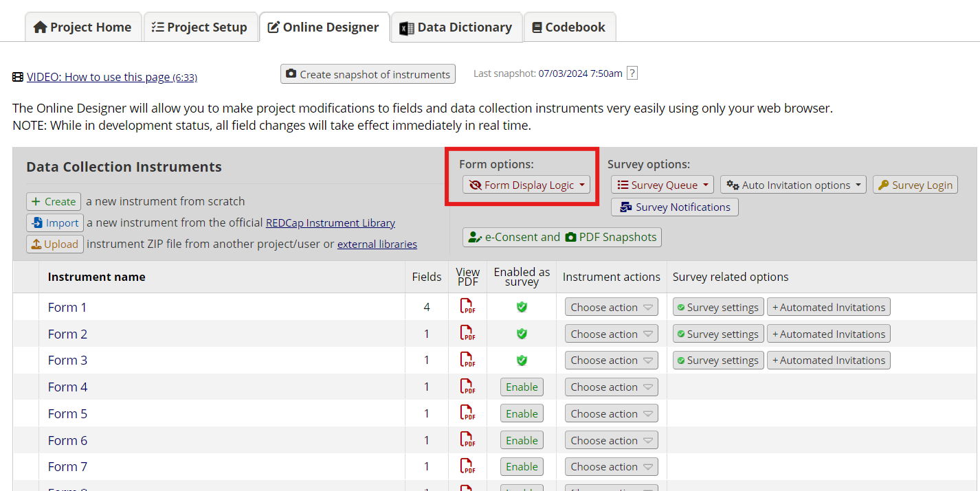Click the last snapshot help question mark
The height and width of the screenshot is (491, 980).
(x=631, y=72)
